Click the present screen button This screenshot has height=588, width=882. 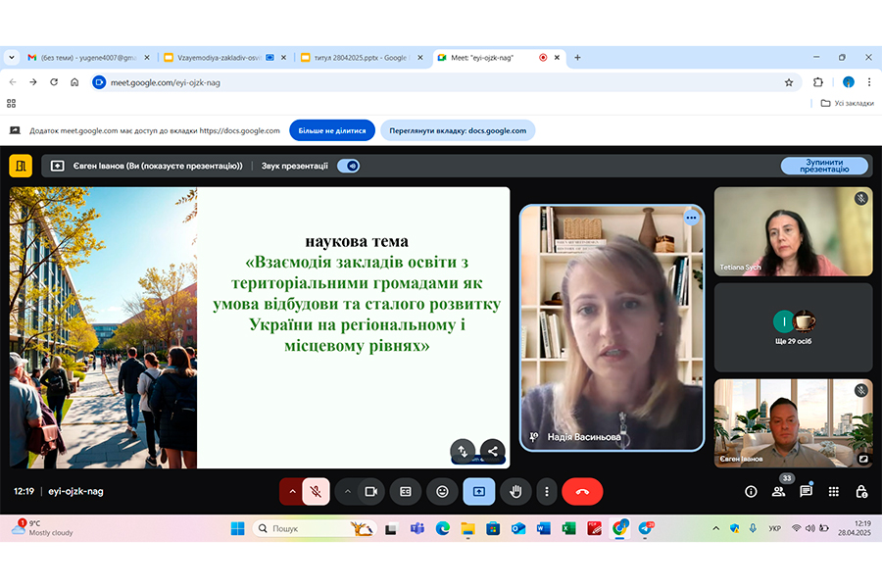tap(478, 491)
